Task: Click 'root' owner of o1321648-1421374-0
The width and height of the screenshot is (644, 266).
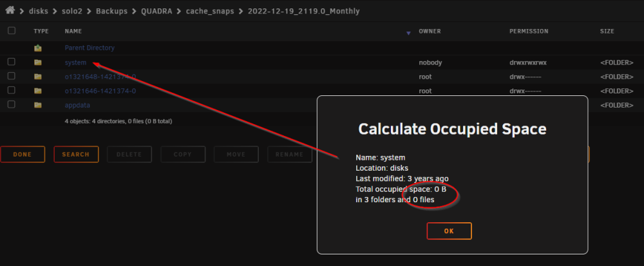Action: tap(425, 77)
